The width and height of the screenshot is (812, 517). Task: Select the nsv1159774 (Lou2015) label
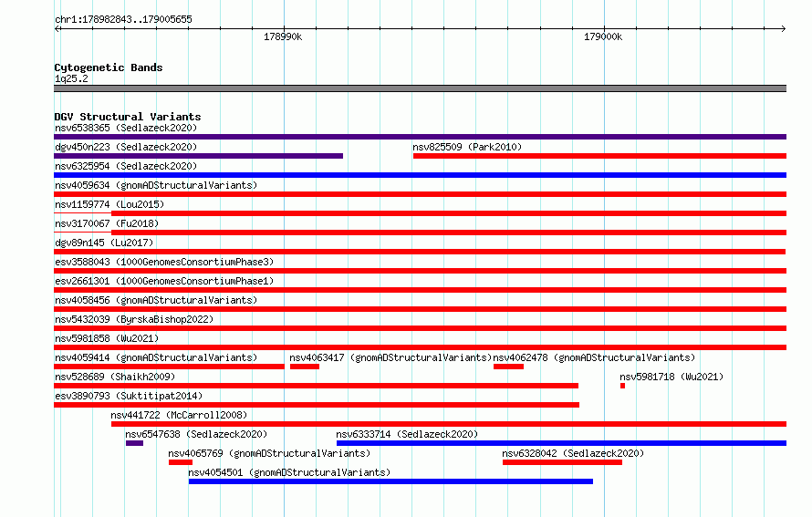[x=109, y=204]
